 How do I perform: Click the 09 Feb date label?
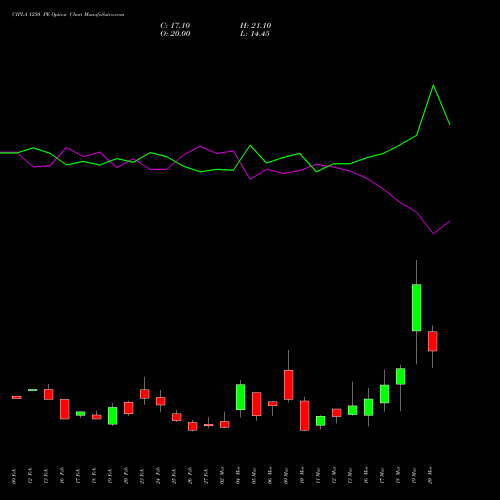coord(14,476)
